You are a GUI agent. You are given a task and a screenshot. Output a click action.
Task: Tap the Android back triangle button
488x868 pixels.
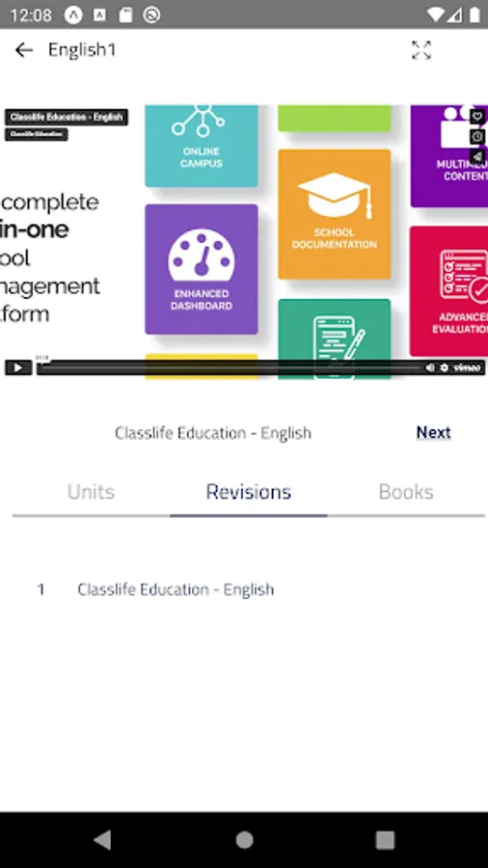(x=102, y=840)
